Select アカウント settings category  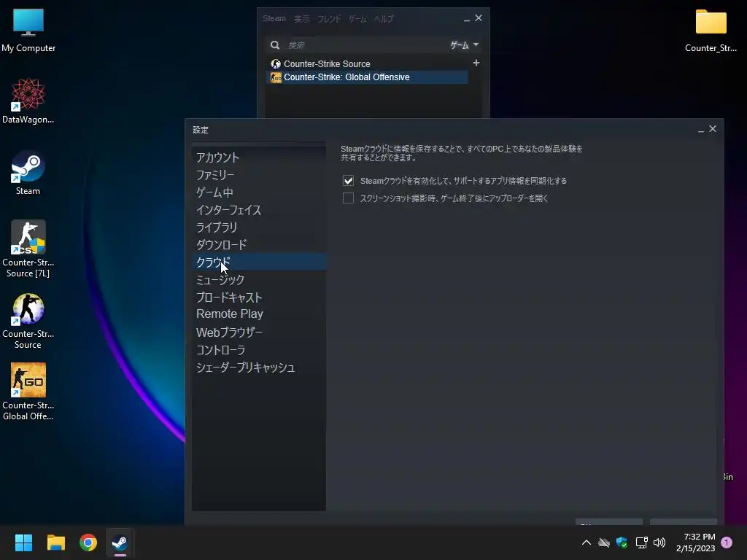coord(259,157)
